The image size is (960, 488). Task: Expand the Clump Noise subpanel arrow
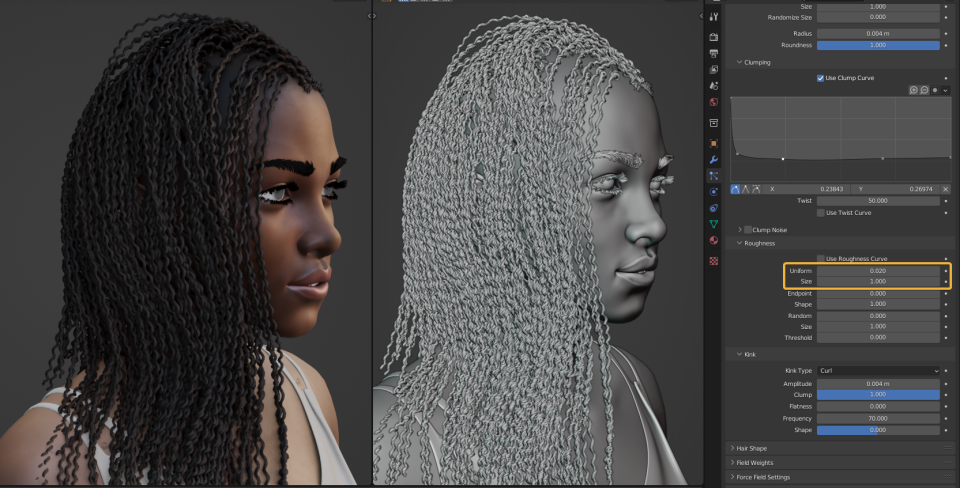[x=739, y=230]
